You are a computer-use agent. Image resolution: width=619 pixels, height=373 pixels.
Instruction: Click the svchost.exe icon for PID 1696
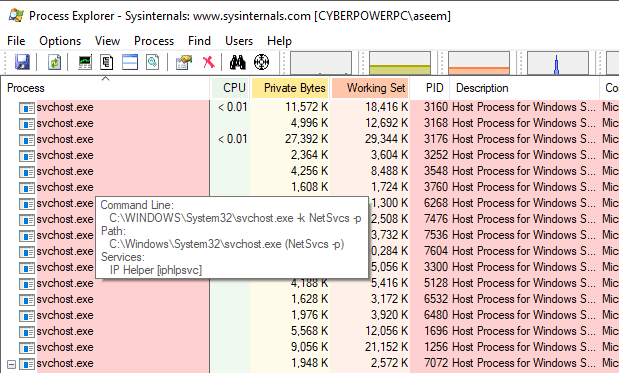coord(27,331)
